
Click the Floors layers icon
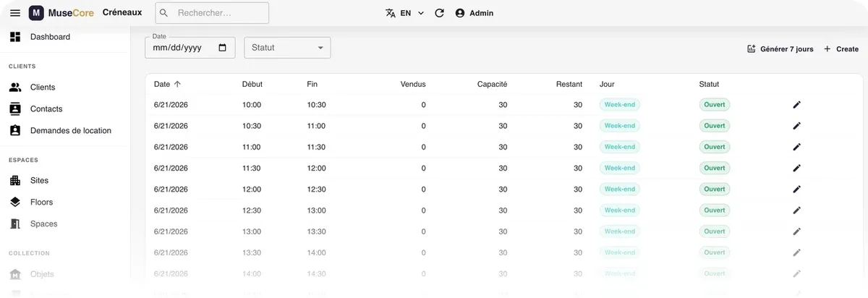[15, 203]
